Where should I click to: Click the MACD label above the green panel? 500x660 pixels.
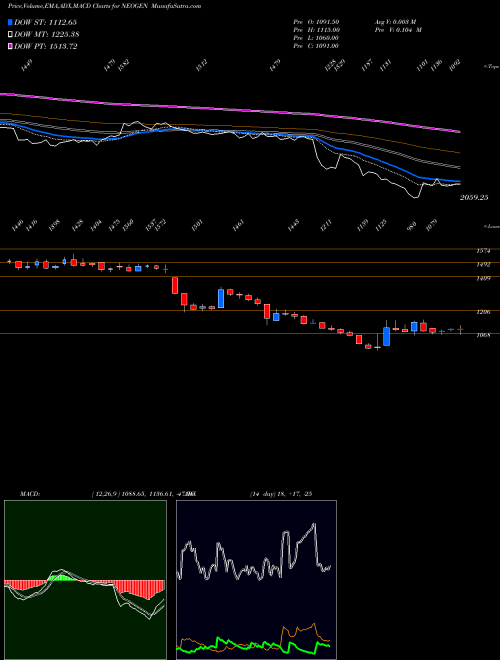click(x=30, y=494)
